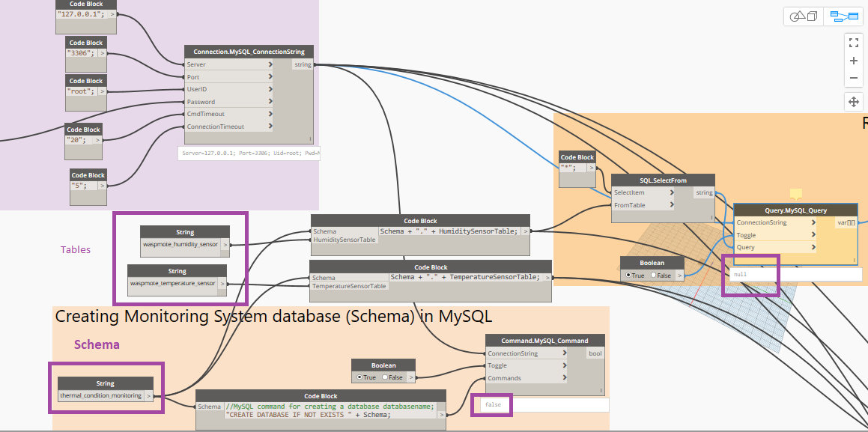
Task: Click chevron beside Commands input port
Action: coord(564,378)
